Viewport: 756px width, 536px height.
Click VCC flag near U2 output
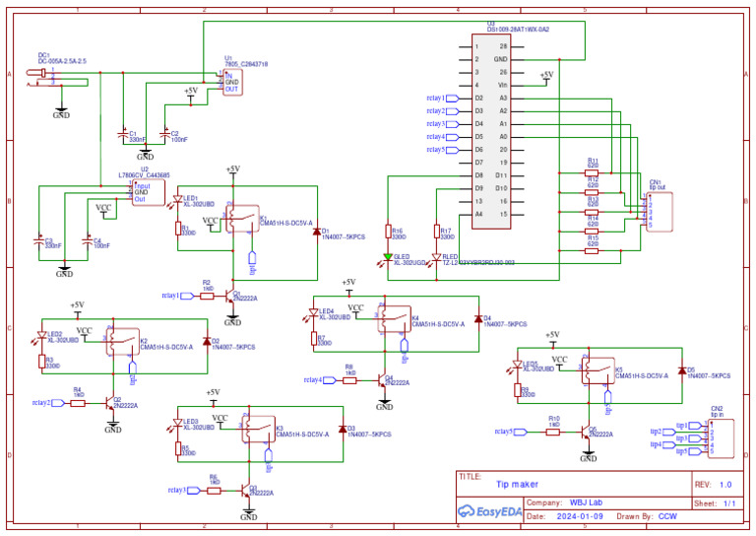pyautogui.click(x=103, y=210)
